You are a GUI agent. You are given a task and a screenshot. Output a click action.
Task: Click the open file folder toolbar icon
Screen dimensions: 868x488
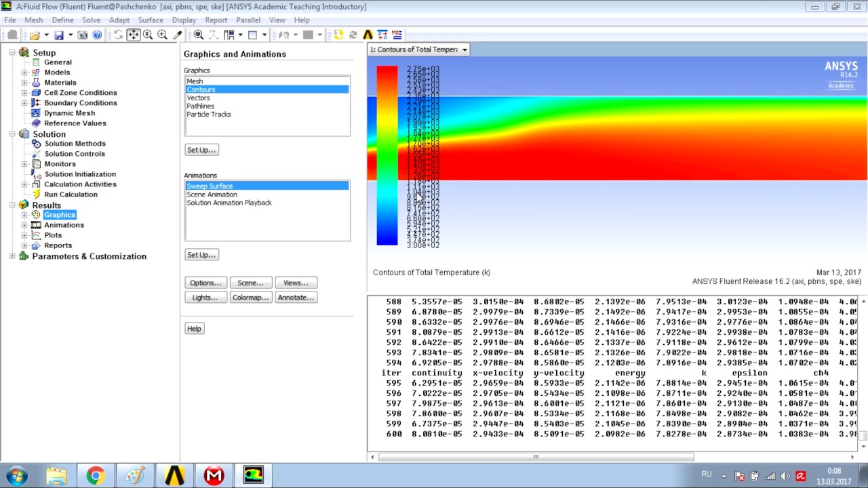coord(34,35)
